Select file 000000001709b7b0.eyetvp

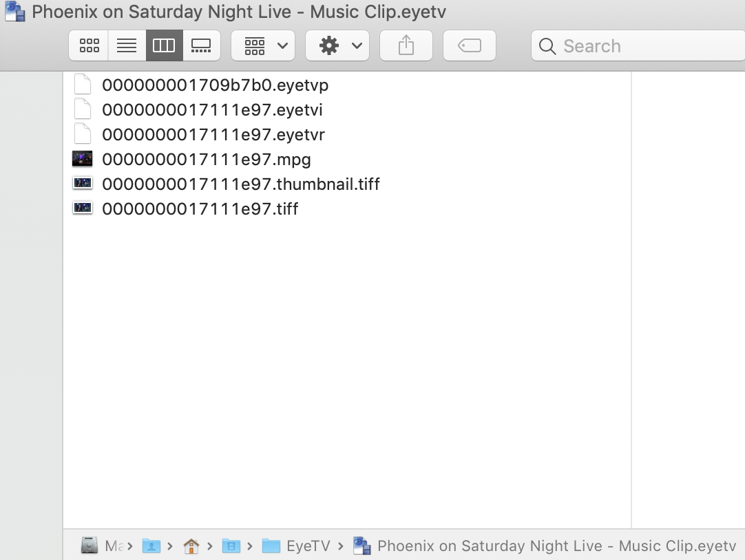(x=216, y=85)
